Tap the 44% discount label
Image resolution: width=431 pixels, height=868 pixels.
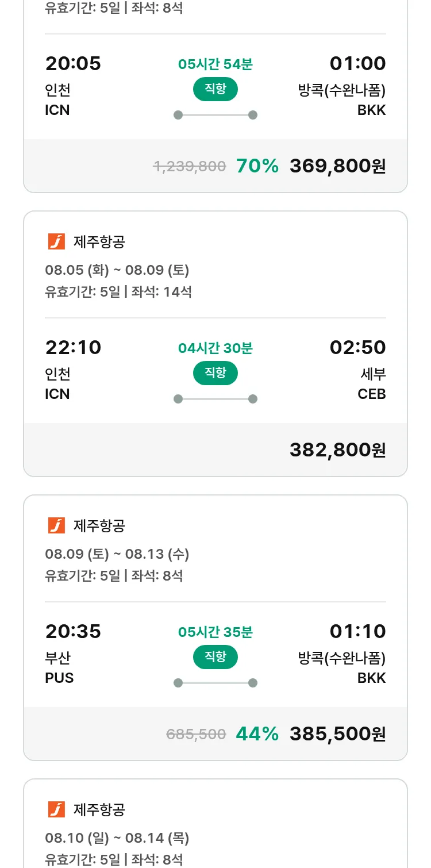257,734
